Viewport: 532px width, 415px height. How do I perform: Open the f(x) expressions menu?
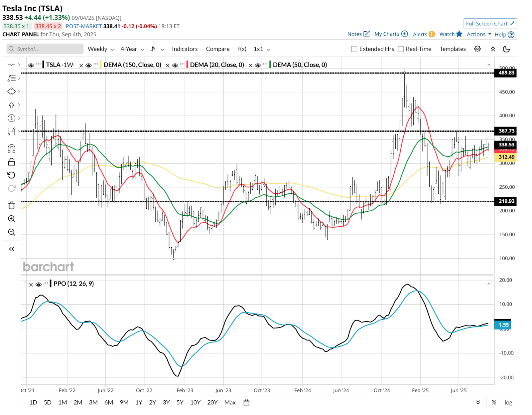click(242, 49)
